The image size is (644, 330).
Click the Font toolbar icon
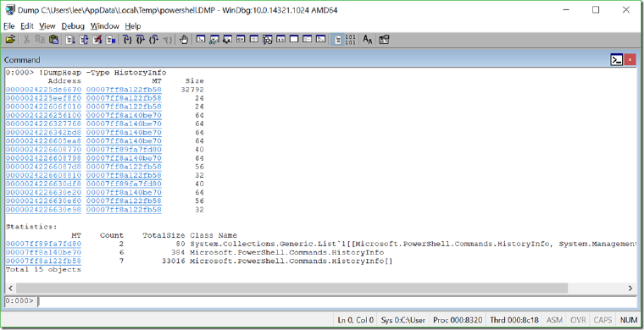pos(368,40)
